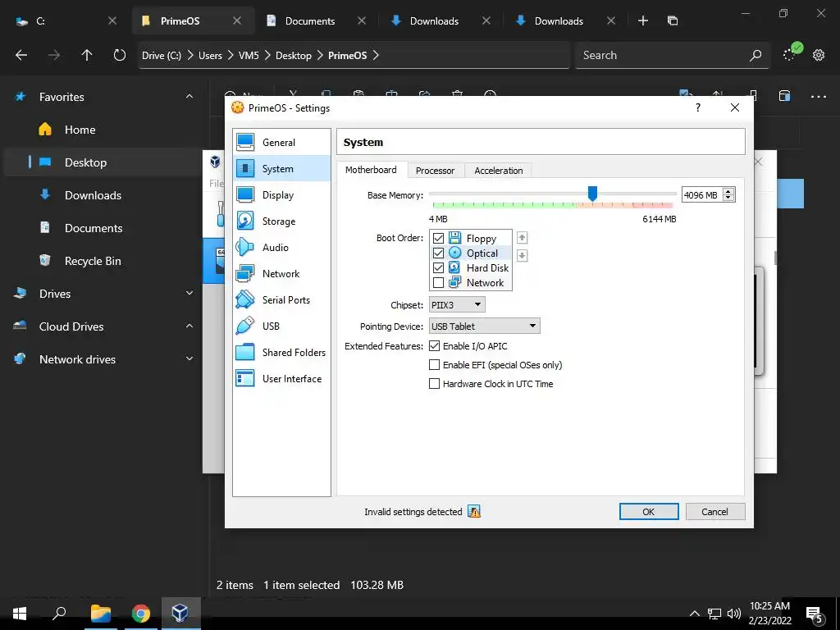Image resolution: width=840 pixels, height=630 pixels.
Task: Show hidden system tray icons
Action: pos(694,614)
